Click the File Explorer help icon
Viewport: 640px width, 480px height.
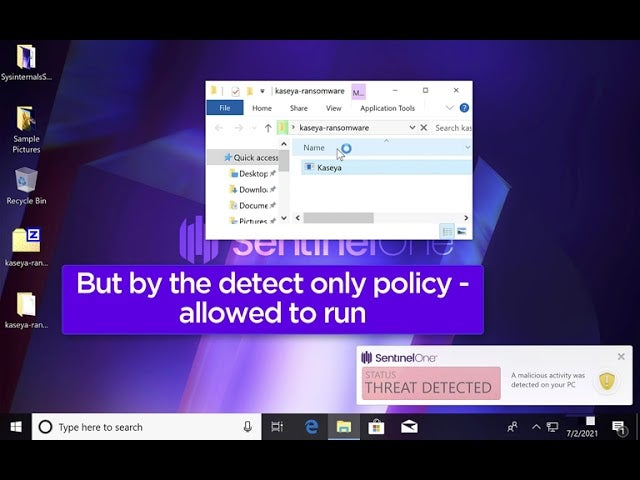pos(464,108)
